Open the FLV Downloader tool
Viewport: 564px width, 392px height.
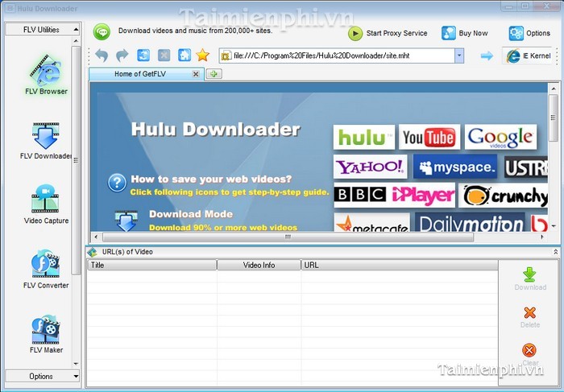coord(46,141)
